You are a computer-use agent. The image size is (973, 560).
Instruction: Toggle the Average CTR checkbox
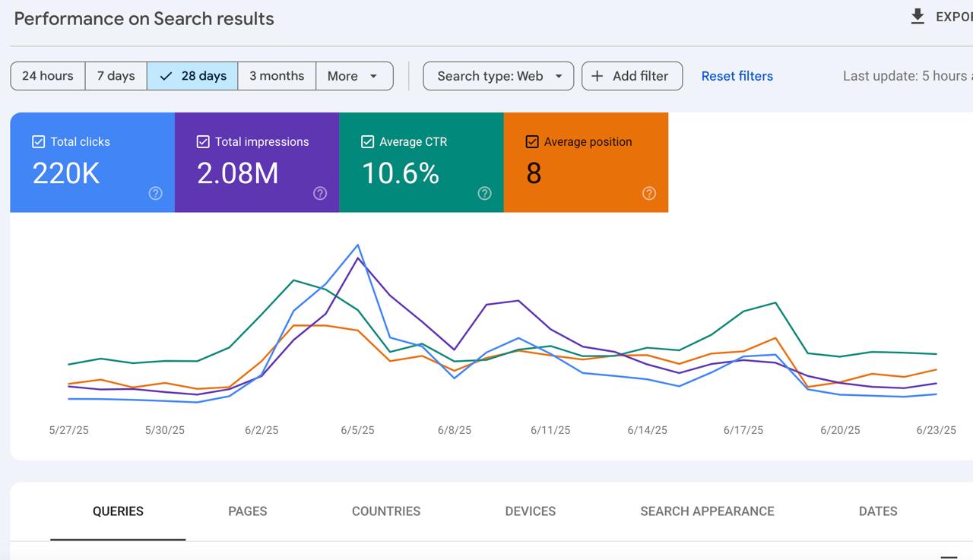click(368, 142)
